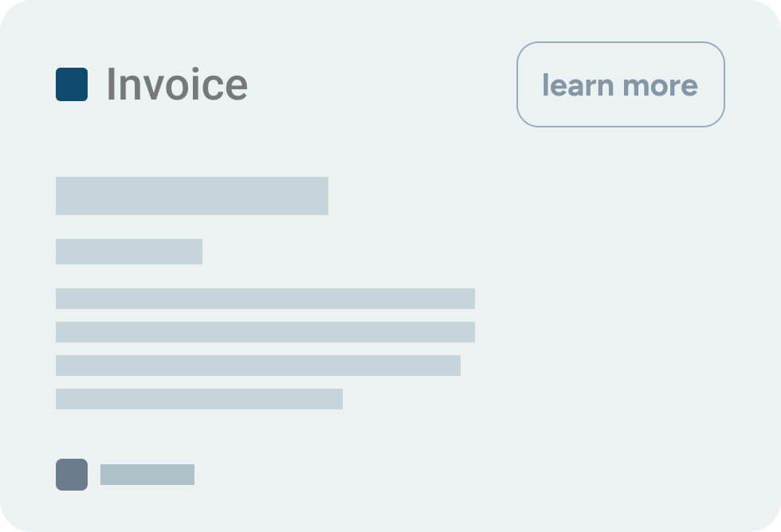Screen dimensions: 781x532
Task: Click the short placeholder bar next to the avatar
Action: pyautogui.click(x=147, y=475)
